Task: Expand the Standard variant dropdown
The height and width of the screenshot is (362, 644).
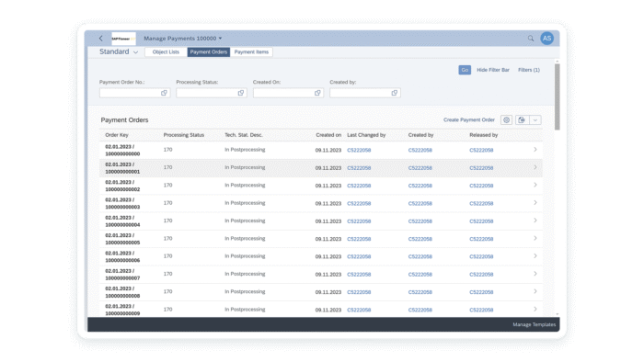Action: pyautogui.click(x=135, y=52)
